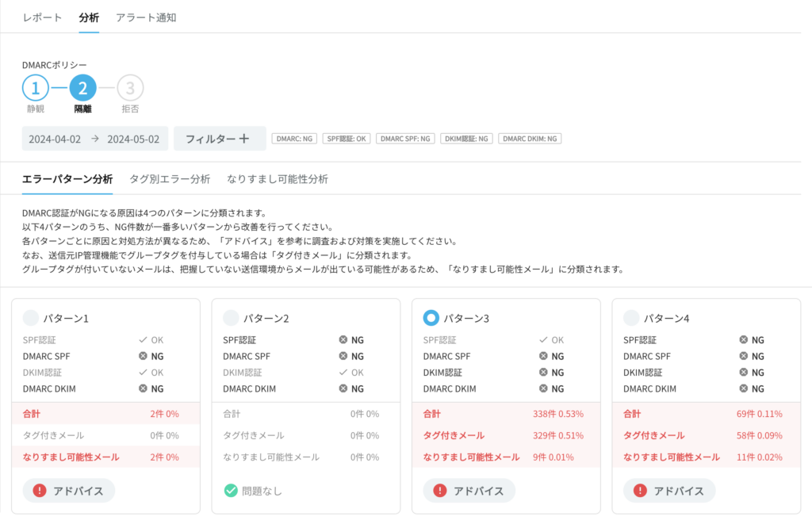Click パターン1 DMARC SPF NG icon

[143, 356]
